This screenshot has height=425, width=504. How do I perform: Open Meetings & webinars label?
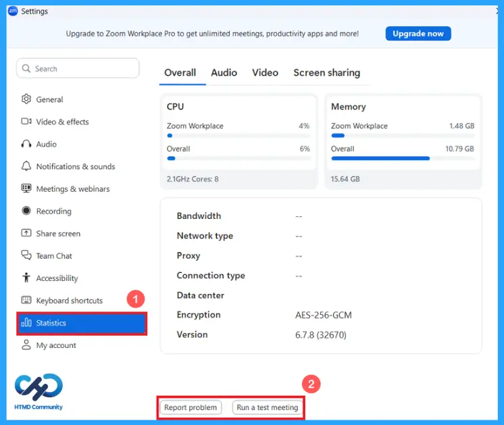click(x=73, y=189)
